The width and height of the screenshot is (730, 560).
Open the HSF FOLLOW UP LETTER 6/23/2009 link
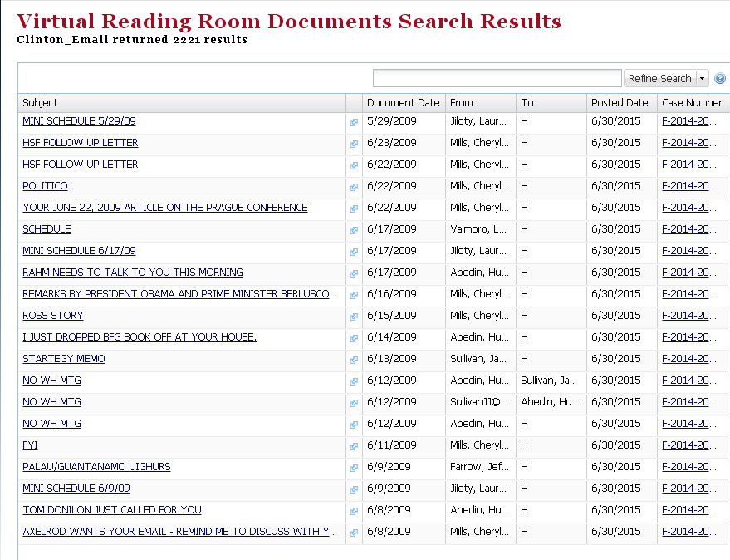(x=81, y=143)
